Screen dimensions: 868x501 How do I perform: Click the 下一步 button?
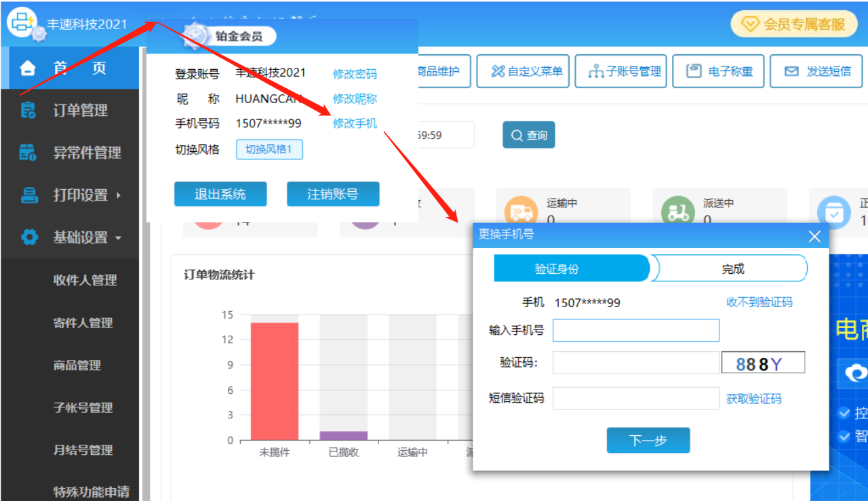[x=648, y=441]
